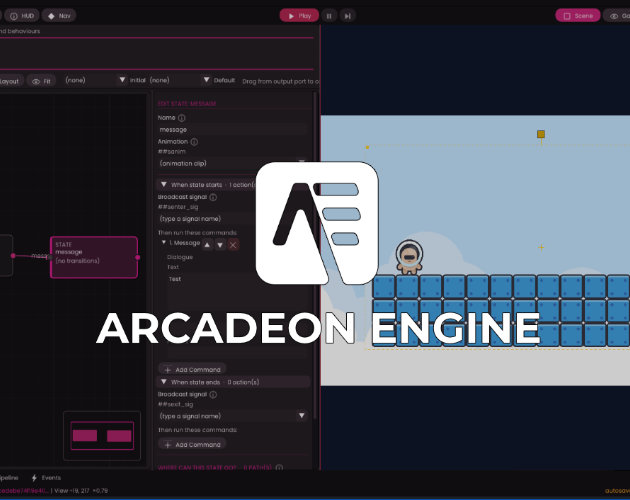Step forward one frame

tap(348, 16)
